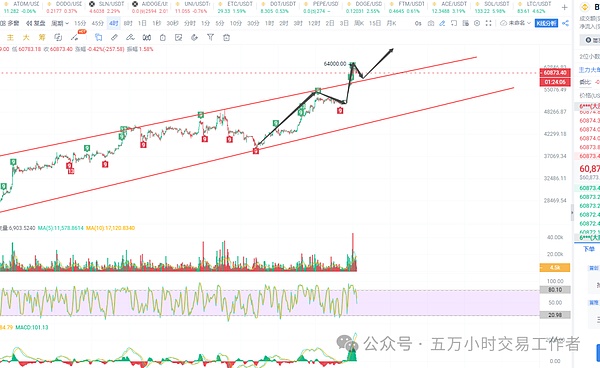
Task: Open the ETC/USDT pair tab
Action: pyautogui.click(x=235, y=7)
